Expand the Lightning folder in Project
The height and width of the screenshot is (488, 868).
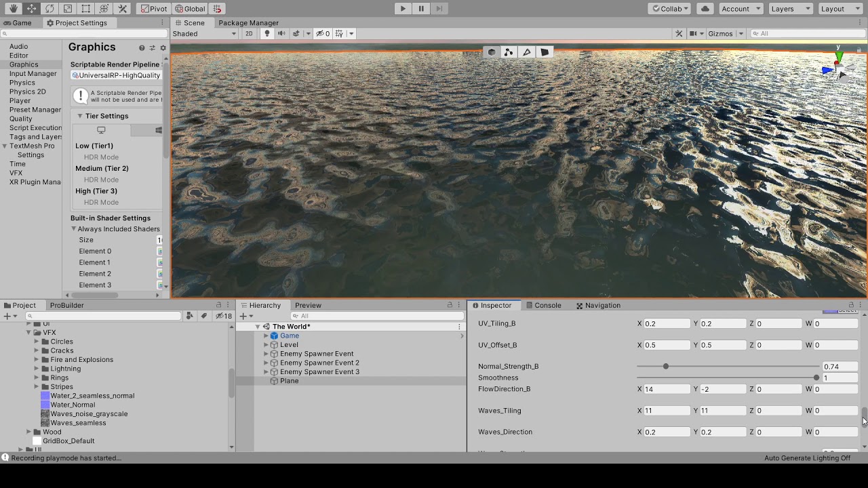point(37,369)
